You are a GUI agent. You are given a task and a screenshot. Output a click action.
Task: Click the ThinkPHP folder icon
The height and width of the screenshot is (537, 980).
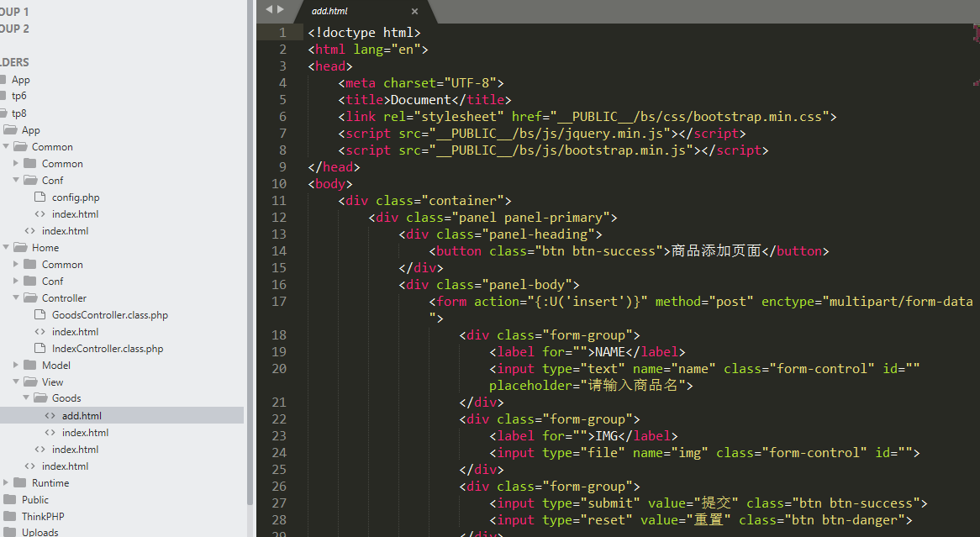9,517
